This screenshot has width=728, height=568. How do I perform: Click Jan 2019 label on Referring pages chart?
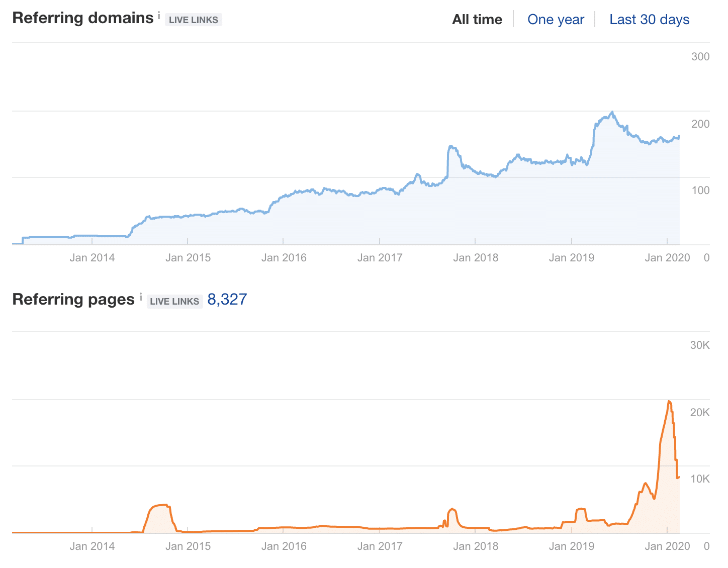tap(571, 546)
